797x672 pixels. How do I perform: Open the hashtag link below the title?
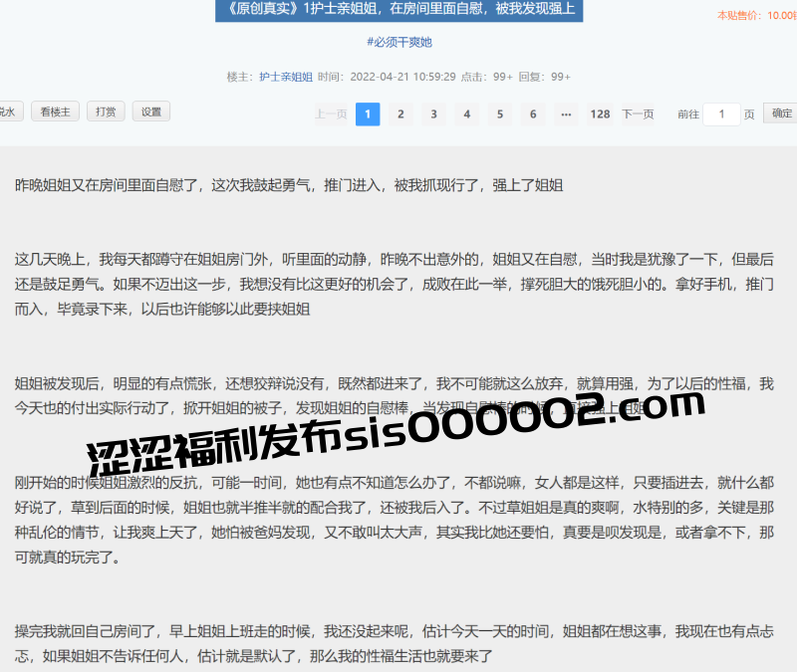click(x=399, y=42)
